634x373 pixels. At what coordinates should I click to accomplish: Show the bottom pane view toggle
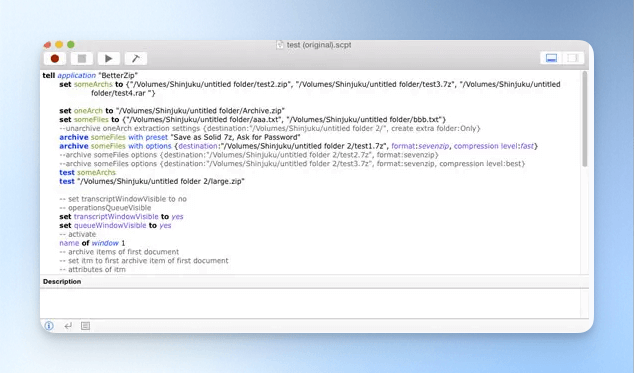[552, 58]
